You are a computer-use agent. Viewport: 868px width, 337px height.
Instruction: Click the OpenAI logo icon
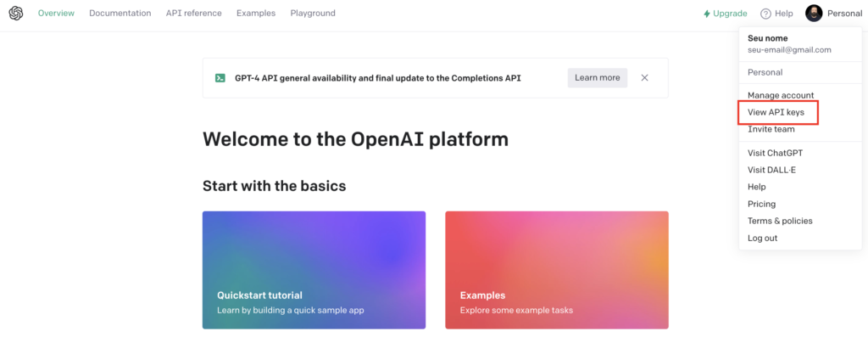click(x=16, y=14)
